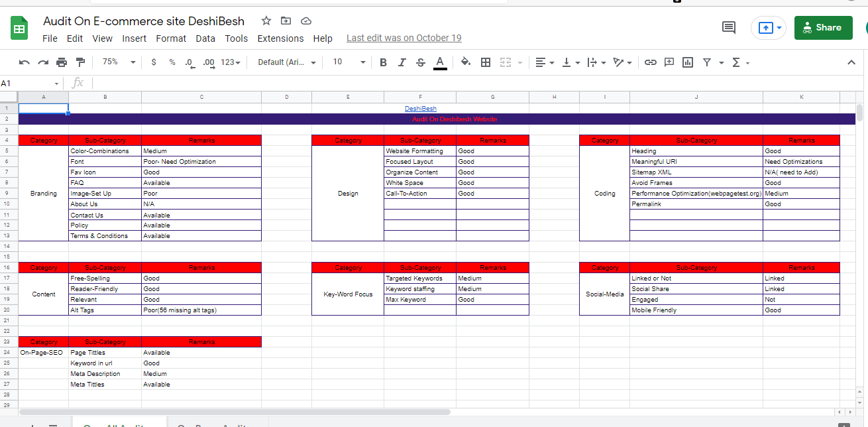Select the Paint format roller icon

80,62
